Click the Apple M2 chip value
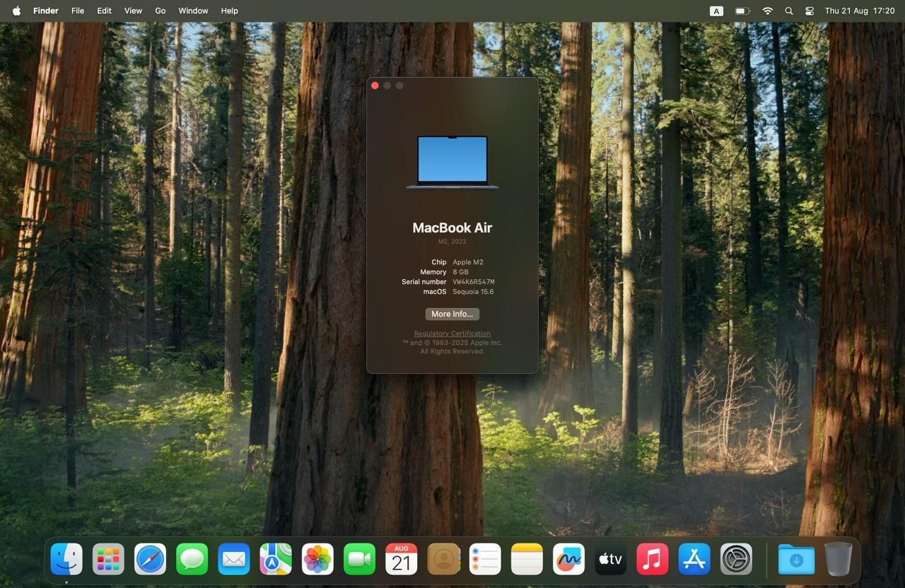Screen dimensions: 905x588 click(468, 262)
